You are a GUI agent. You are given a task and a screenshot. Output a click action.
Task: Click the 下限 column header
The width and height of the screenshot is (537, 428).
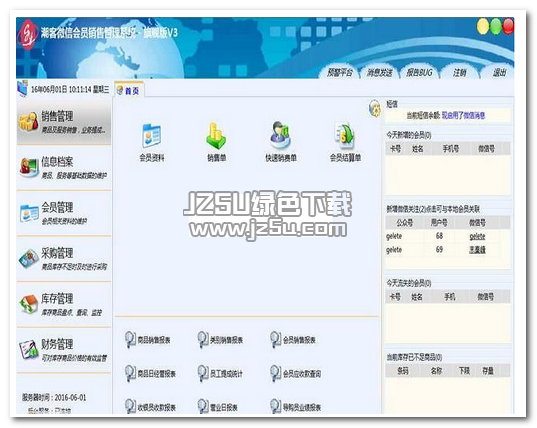tap(464, 371)
